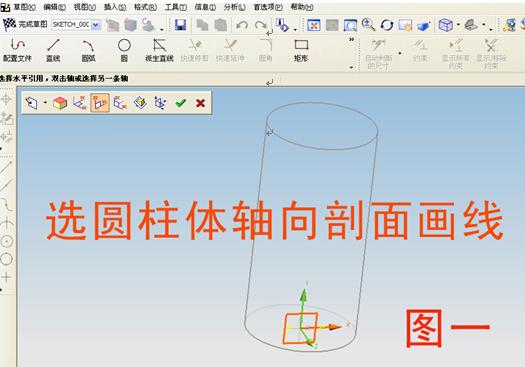This screenshot has height=367, width=525.
Task: Open the dropdown arrow beside 自动判断的尺寸
Action: 400,53
